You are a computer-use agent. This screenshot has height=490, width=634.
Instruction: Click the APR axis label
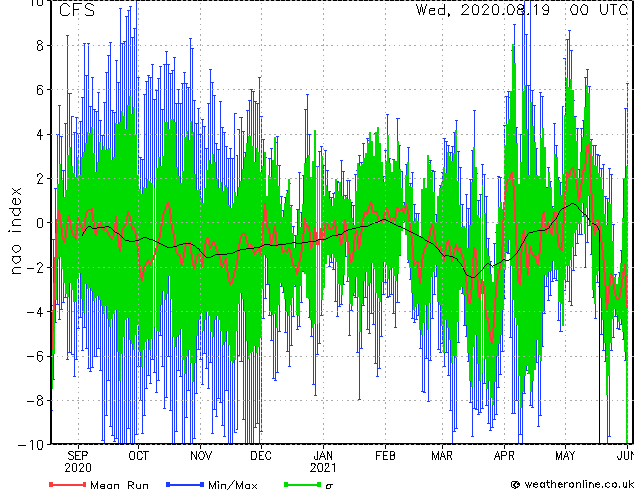tap(504, 456)
